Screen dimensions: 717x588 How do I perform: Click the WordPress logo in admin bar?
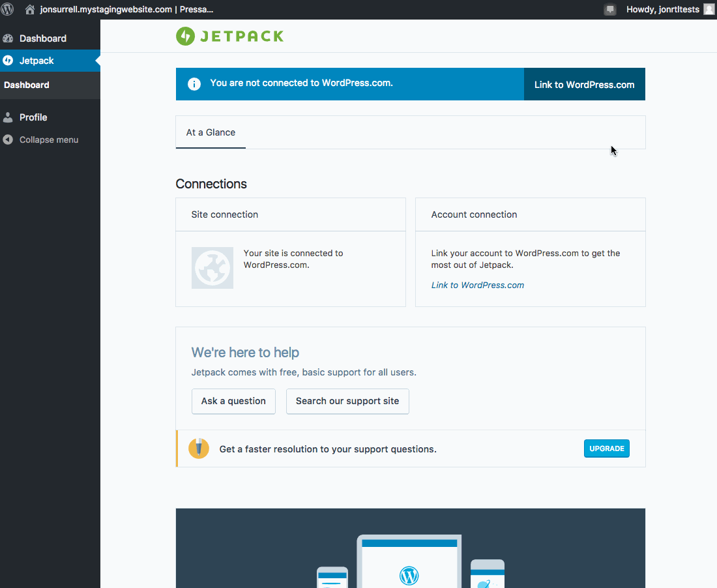7,9
